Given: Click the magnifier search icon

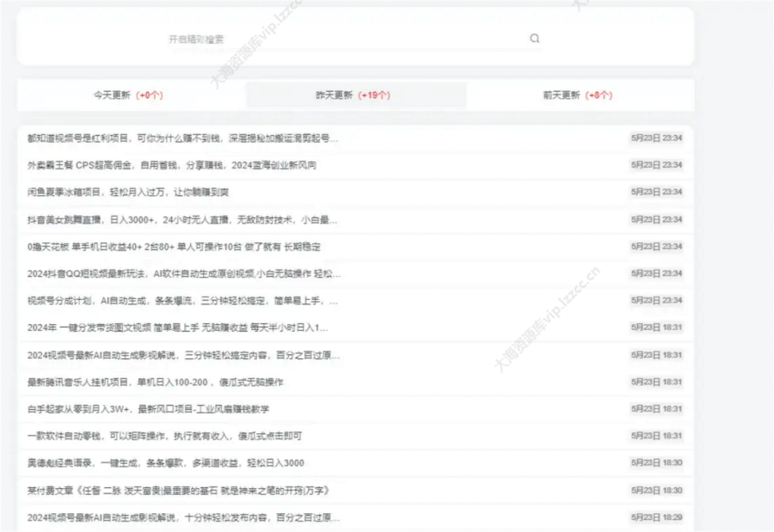Looking at the screenshot, I should (534, 38).
